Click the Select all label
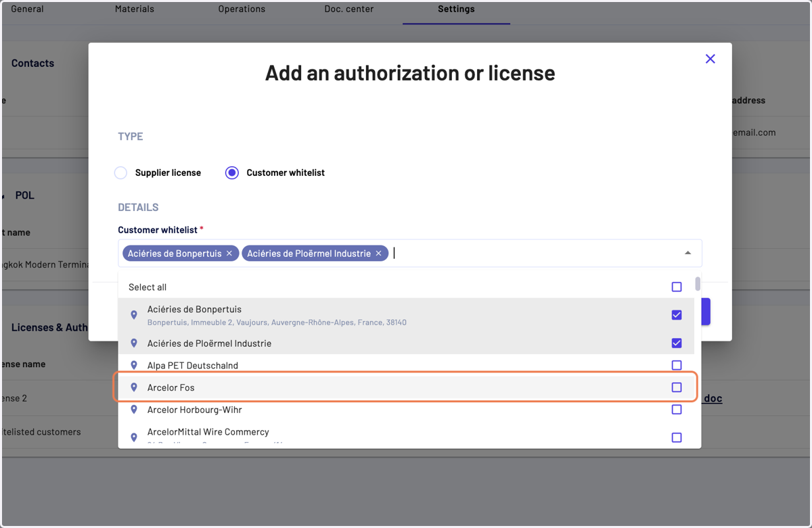 (148, 287)
